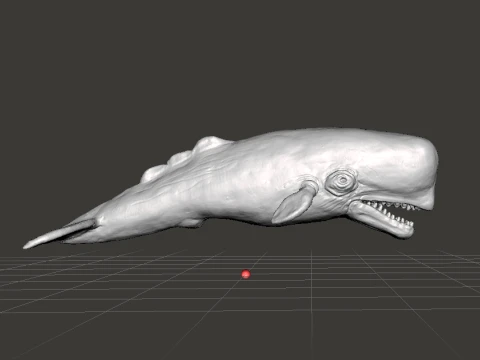Click the red pivot sphere on the grid
480x360 pixels.
point(246,274)
